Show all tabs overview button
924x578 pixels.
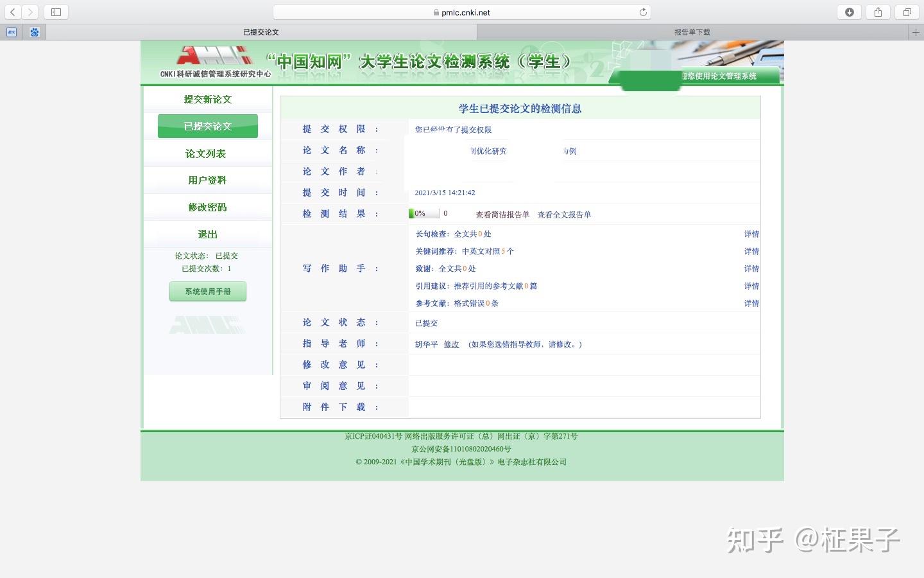907,12
